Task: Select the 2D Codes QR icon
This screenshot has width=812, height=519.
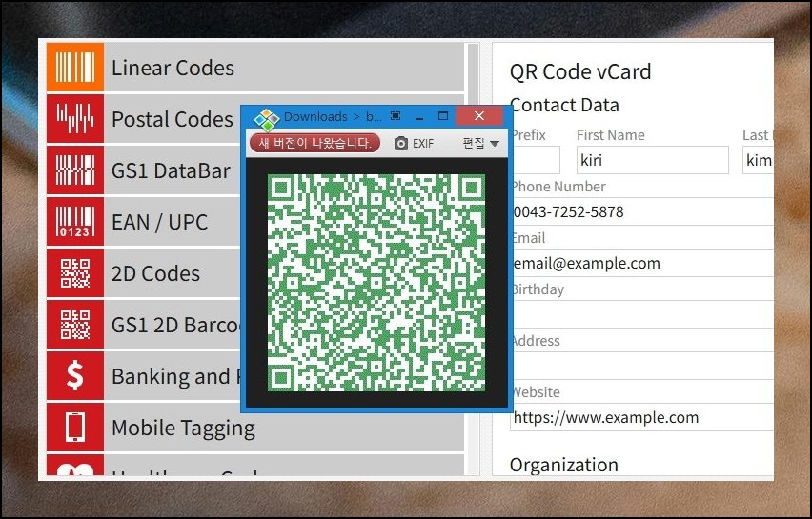Action: [75, 272]
